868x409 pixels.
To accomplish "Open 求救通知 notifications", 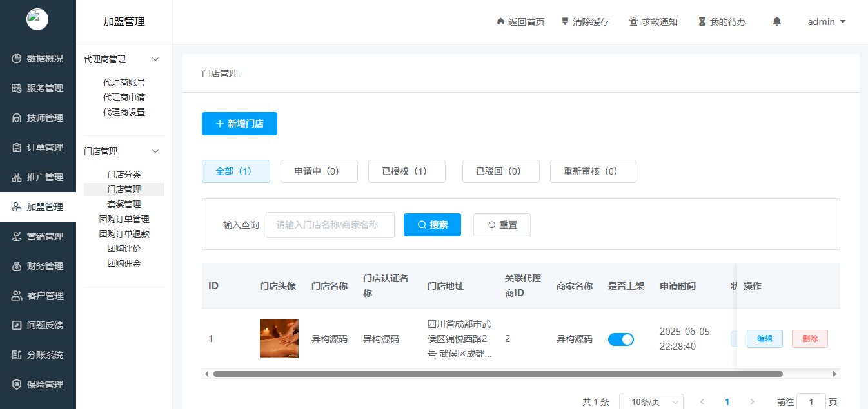I will click(x=653, y=21).
